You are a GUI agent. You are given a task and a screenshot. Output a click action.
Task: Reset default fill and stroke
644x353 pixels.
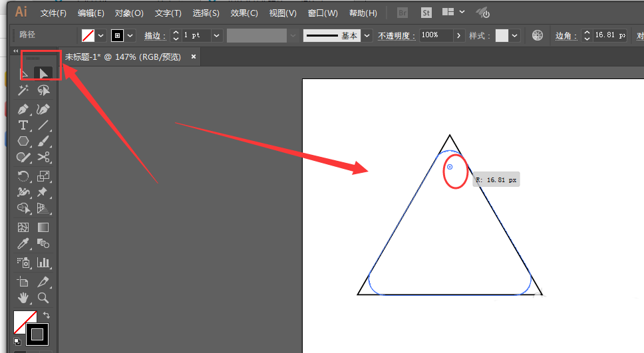pos(17,341)
